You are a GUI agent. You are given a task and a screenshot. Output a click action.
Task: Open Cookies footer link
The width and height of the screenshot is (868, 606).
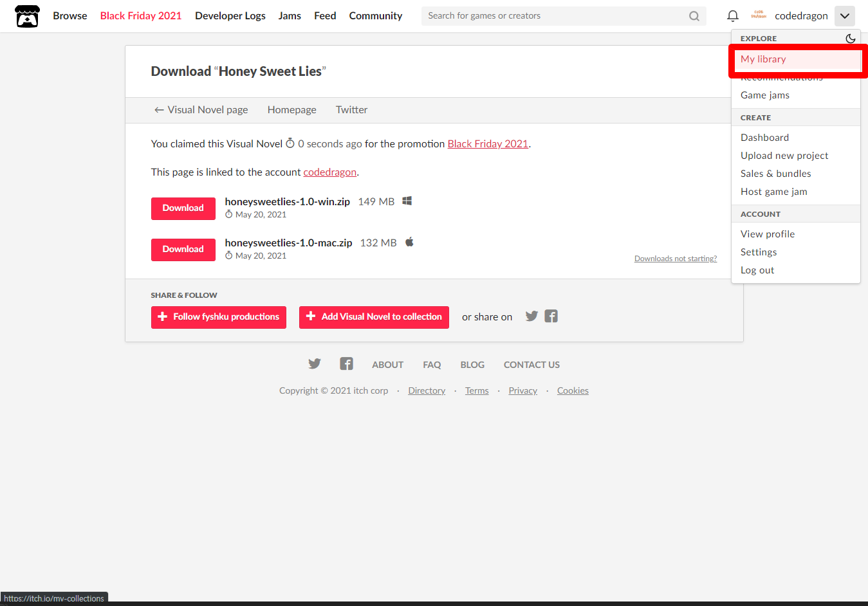573,390
